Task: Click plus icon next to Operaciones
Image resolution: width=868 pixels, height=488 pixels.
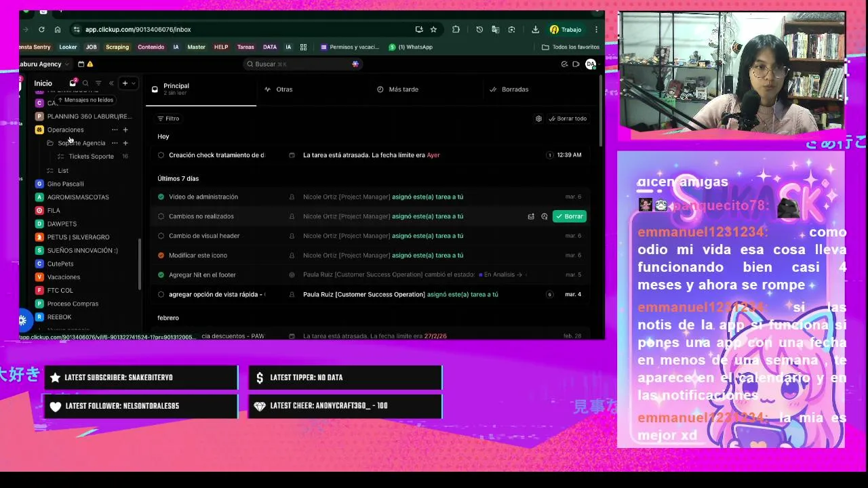Action: tap(125, 129)
